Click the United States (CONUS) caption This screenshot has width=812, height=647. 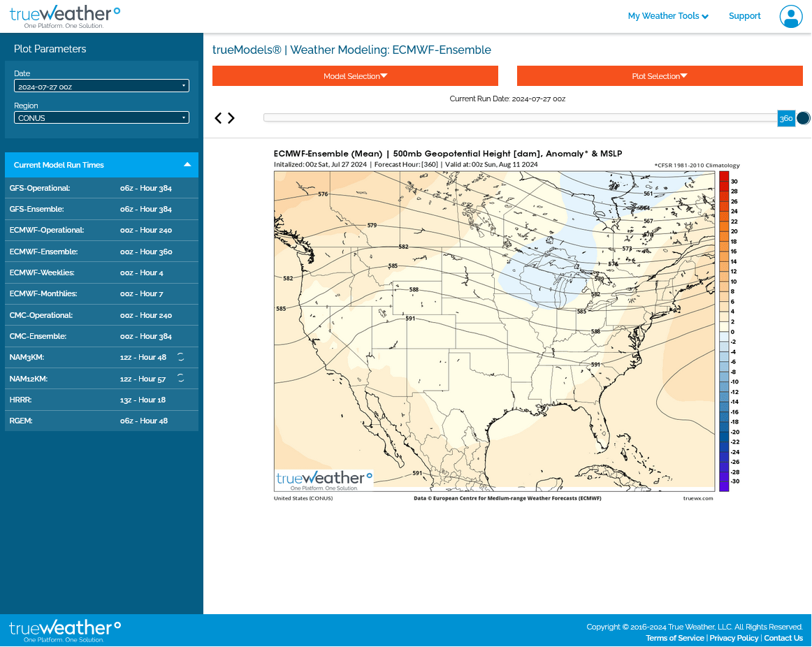303,498
